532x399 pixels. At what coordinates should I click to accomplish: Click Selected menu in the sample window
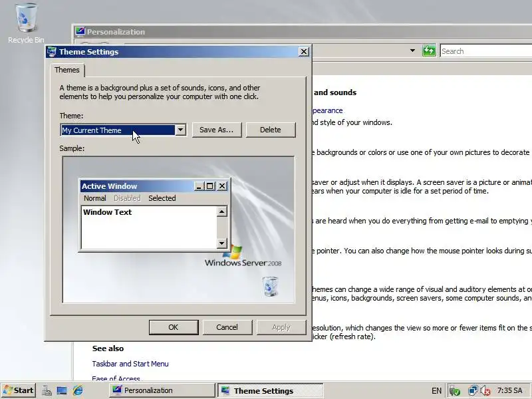[x=162, y=198]
